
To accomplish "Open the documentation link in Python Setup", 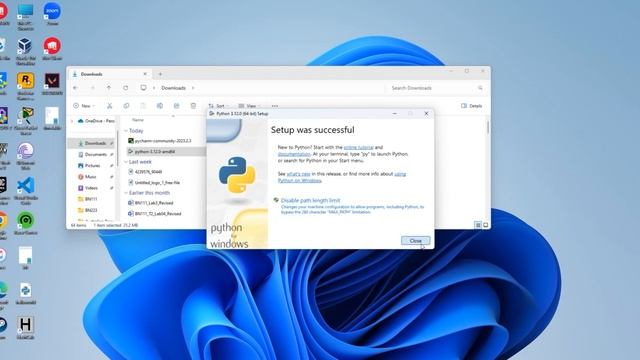I will pyautogui.click(x=294, y=154).
